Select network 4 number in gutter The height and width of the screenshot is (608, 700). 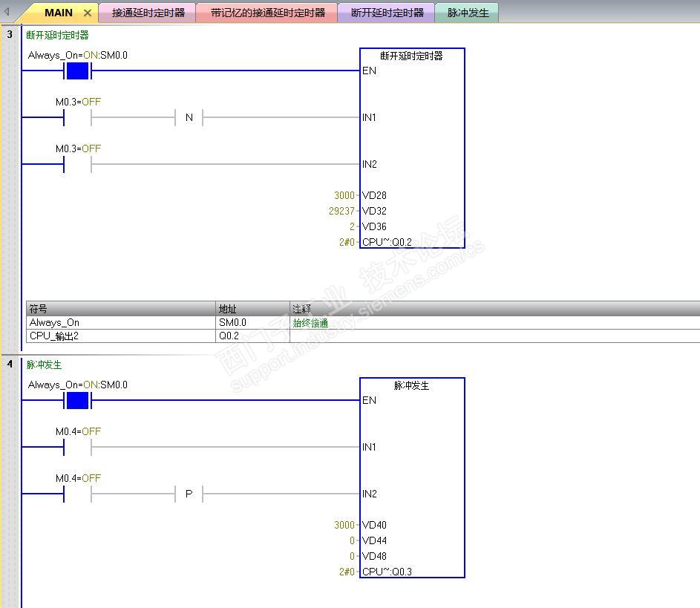click(10, 364)
